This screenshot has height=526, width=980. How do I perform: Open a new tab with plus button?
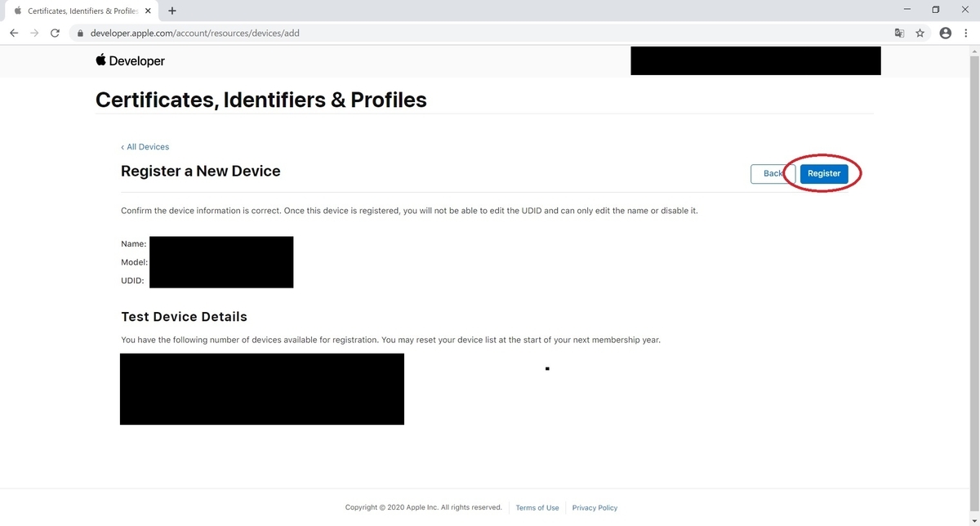click(172, 11)
